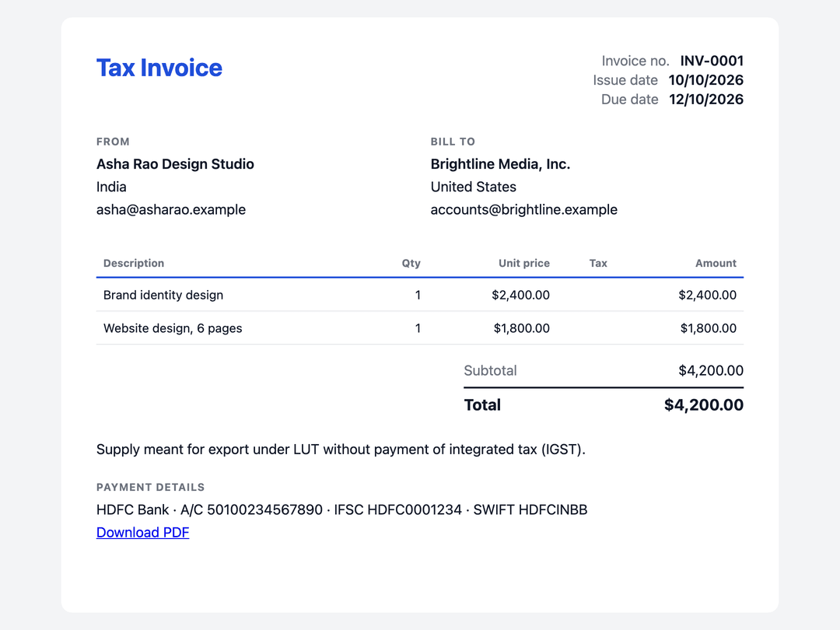
Task: Click the Unit price column header
Action: click(524, 263)
